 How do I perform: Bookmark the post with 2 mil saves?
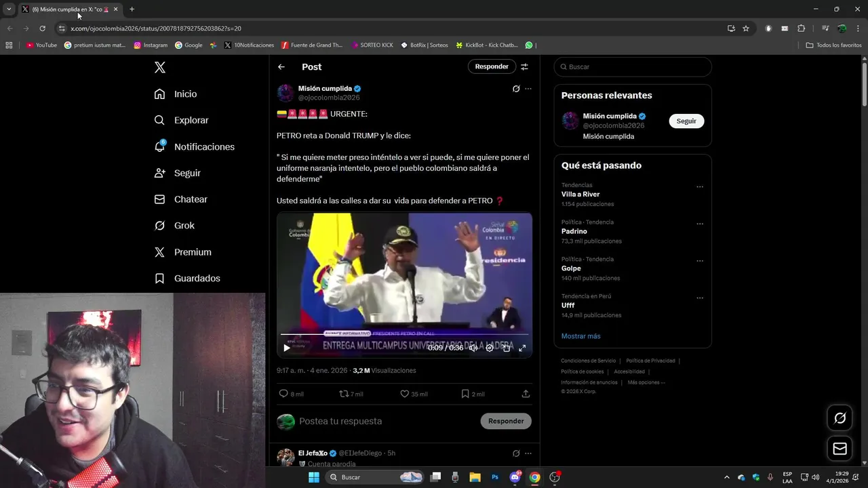473,394
